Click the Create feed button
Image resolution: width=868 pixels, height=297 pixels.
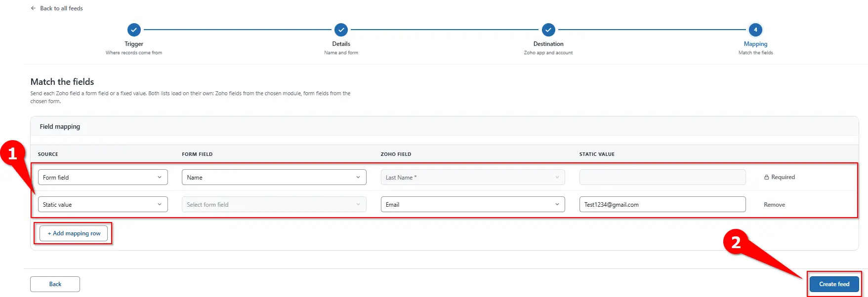point(834,284)
